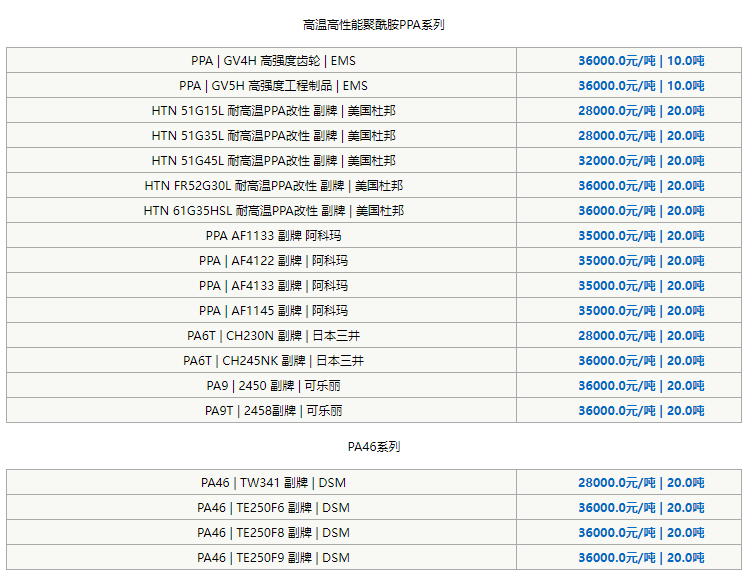The image size is (750, 577).
Task: Click PPA AF4133 副牌 阿科玛 product name
Action: [273, 286]
